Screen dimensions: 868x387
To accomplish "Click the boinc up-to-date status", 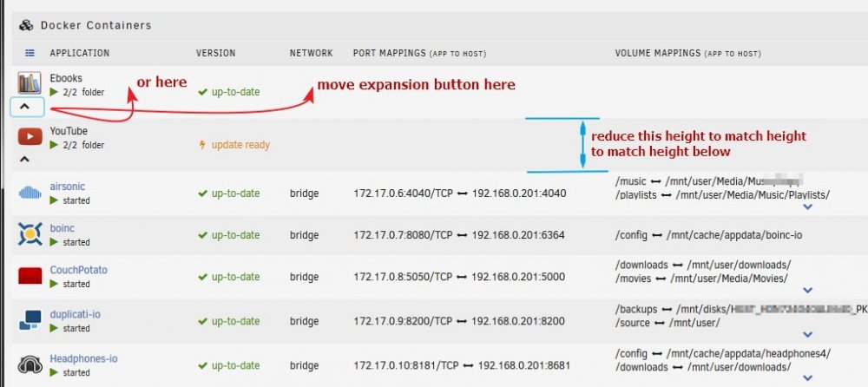I will pos(228,235).
